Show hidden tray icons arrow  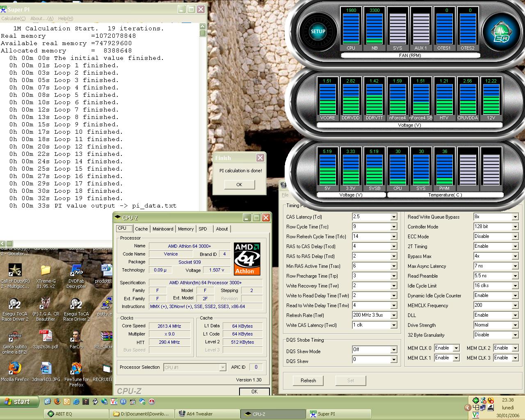468,408
